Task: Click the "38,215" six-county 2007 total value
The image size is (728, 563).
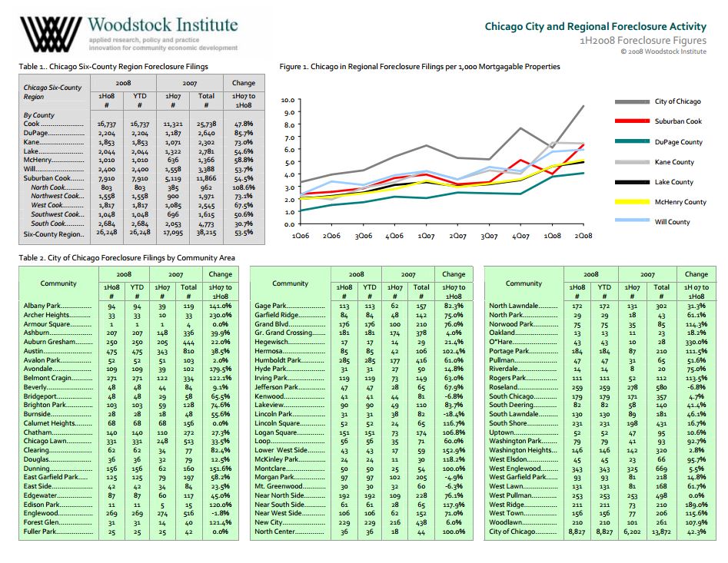Action: (x=206, y=232)
